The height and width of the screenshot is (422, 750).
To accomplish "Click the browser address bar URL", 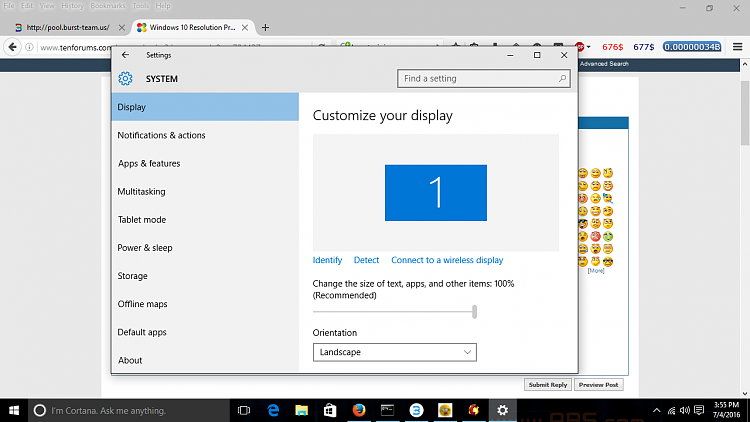I will [x=76, y=47].
